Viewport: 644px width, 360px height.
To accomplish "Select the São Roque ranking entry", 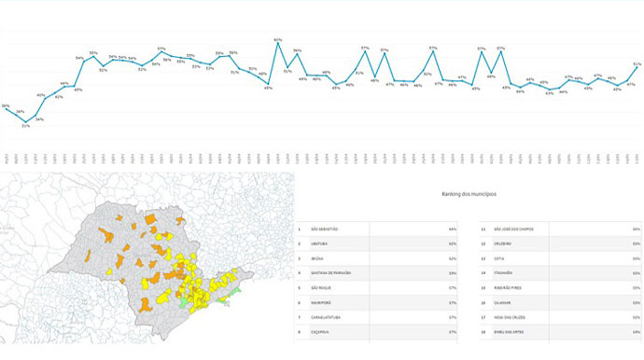I will (x=377, y=288).
